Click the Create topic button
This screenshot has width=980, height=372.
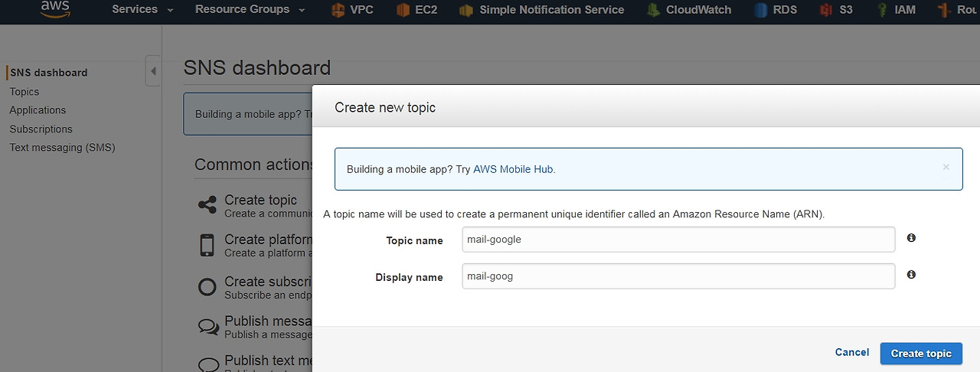(x=921, y=353)
